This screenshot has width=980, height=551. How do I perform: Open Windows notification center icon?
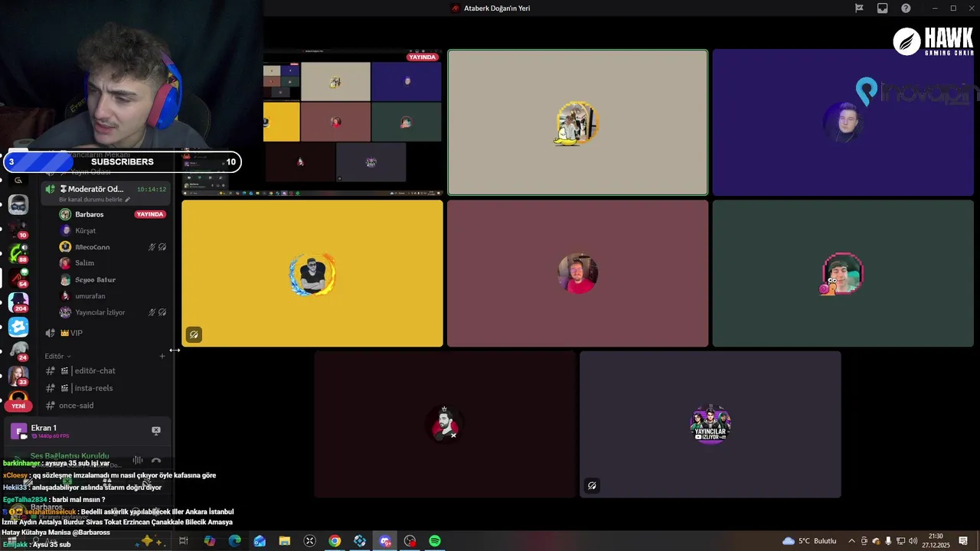click(963, 541)
